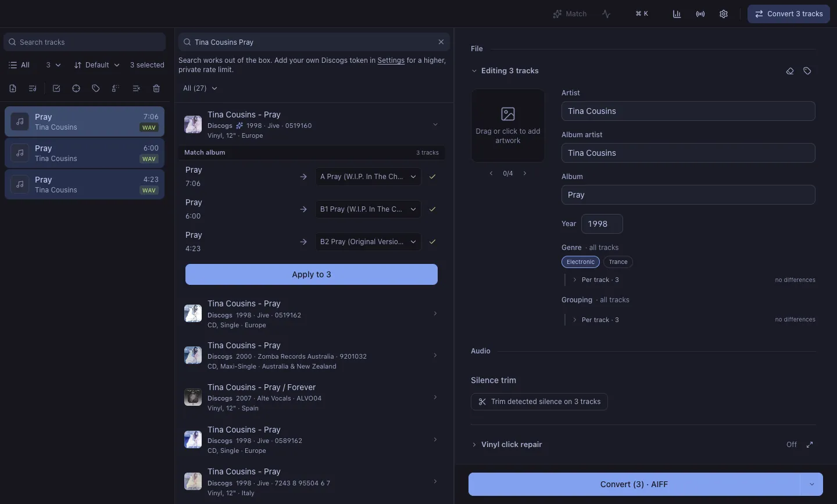837x504 pixels.
Task: Click the Album artist input field
Action: pos(688,153)
